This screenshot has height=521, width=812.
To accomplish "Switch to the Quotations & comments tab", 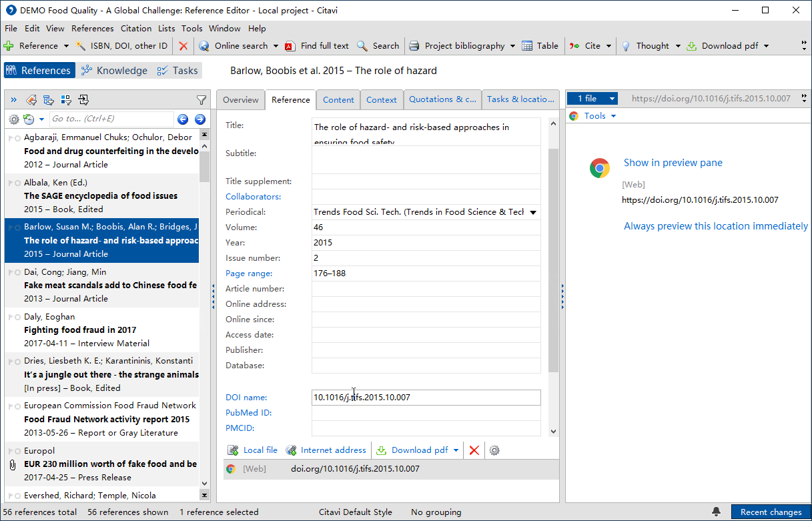I will [x=442, y=100].
